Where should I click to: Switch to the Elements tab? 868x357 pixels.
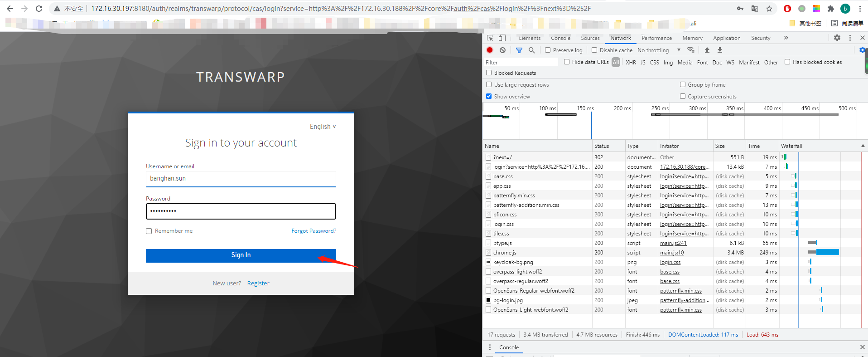point(530,38)
